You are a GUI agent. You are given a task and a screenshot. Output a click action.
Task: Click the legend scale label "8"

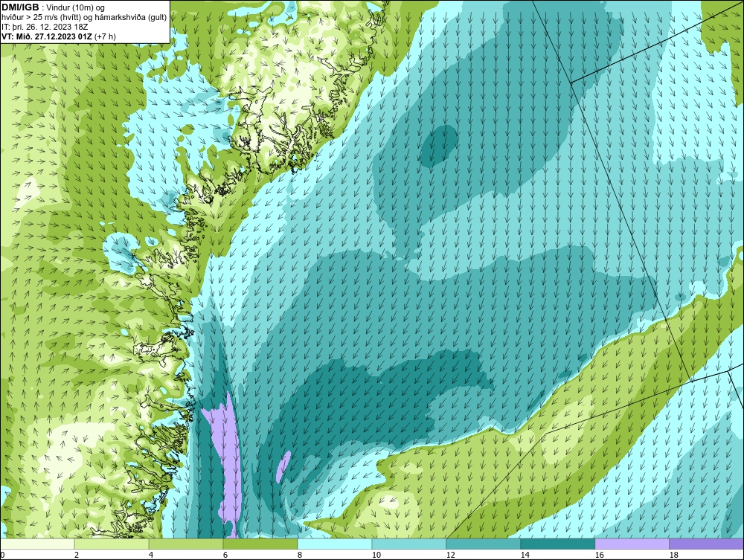(299, 555)
